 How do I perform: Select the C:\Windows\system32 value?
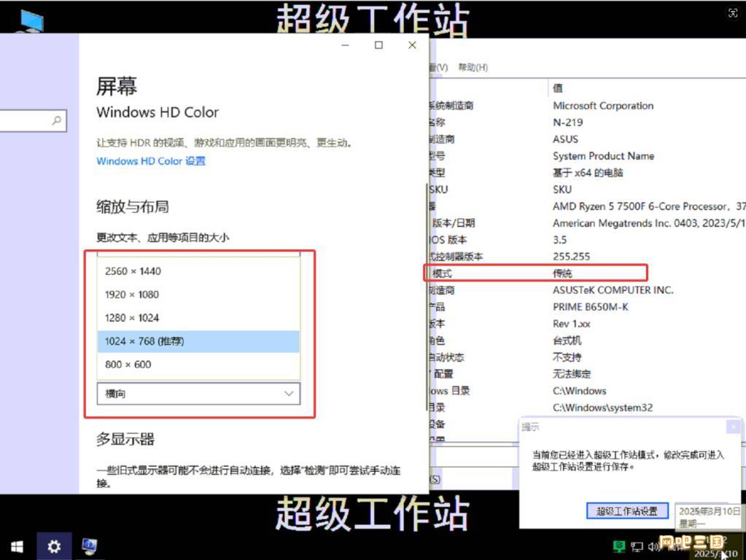(602, 408)
